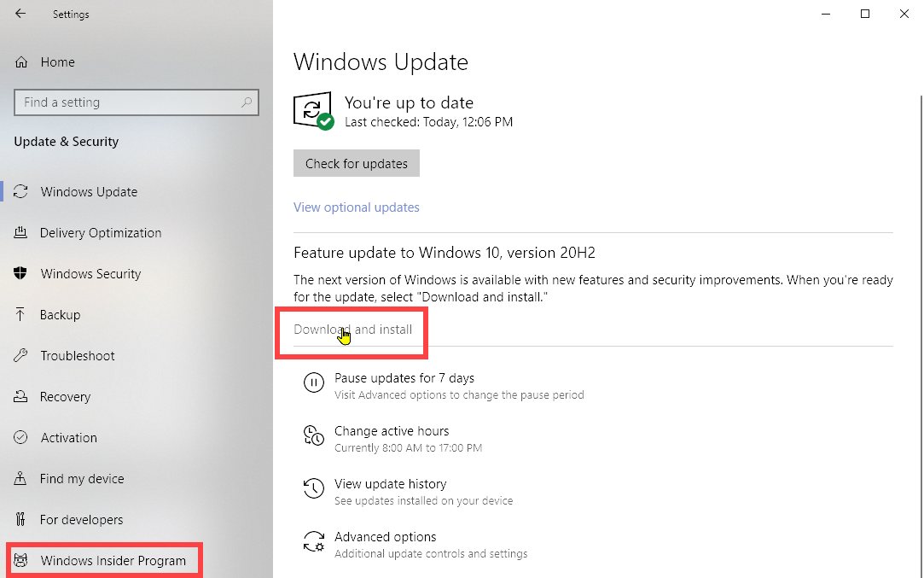The width and height of the screenshot is (924, 578).
Task: Click the Find a setting search field
Action: pyautogui.click(x=137, y=102)
